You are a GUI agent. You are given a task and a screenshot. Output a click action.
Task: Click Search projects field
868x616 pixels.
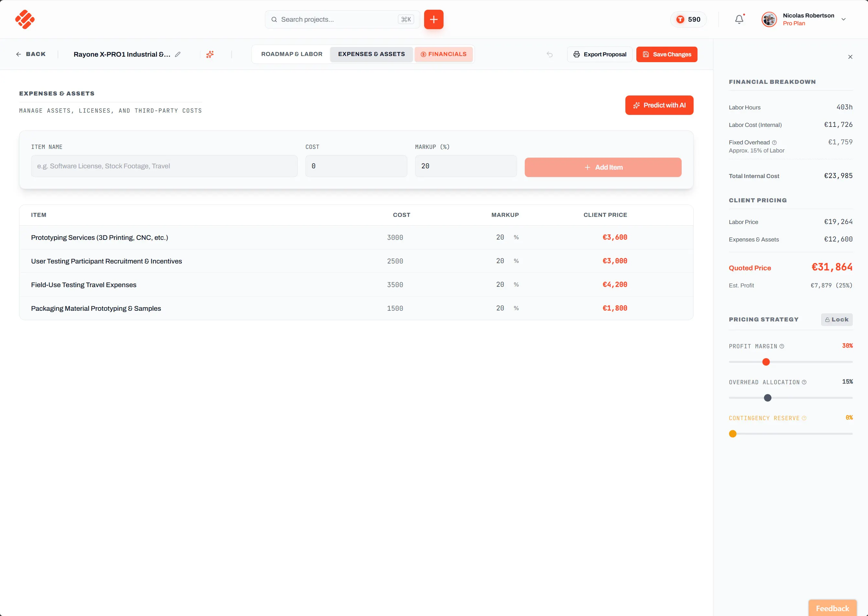click(x=342, y=19)
